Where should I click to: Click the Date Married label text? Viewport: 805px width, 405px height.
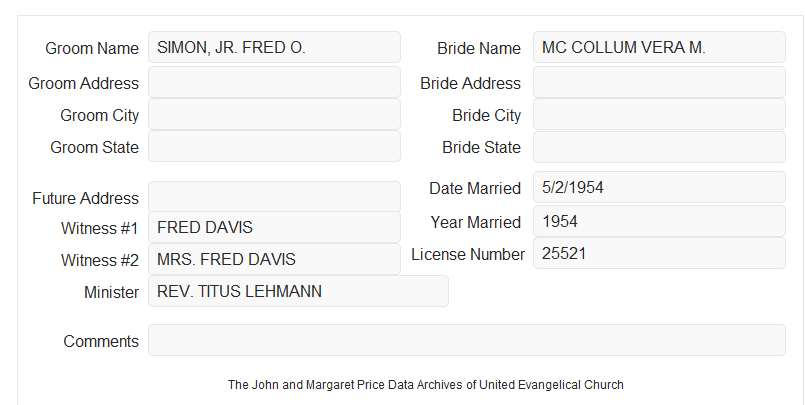475,188
